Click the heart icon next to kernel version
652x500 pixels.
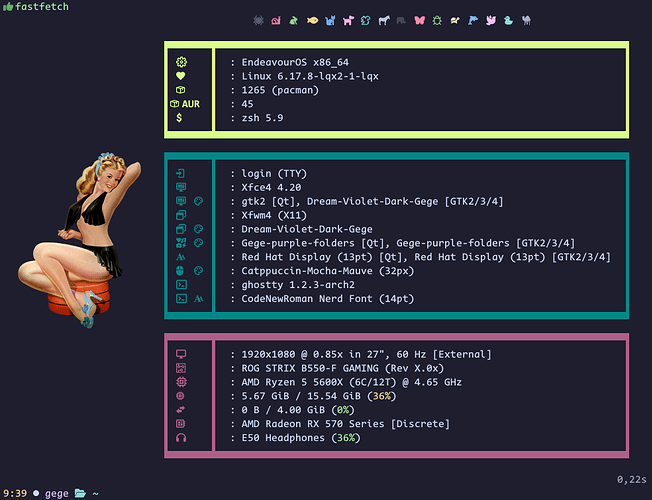[181, 76]
